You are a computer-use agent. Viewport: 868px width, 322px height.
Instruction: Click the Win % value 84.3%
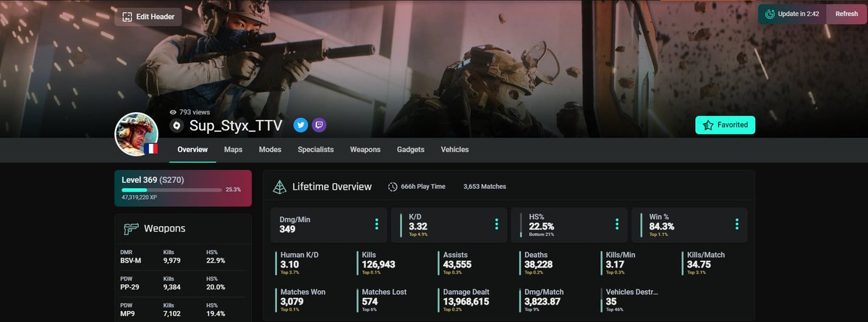tap(662, 226)
